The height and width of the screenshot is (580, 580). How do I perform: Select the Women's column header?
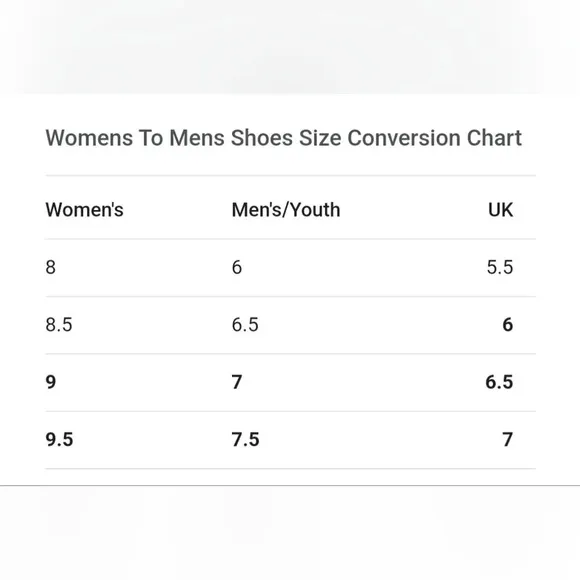[84, 210]
